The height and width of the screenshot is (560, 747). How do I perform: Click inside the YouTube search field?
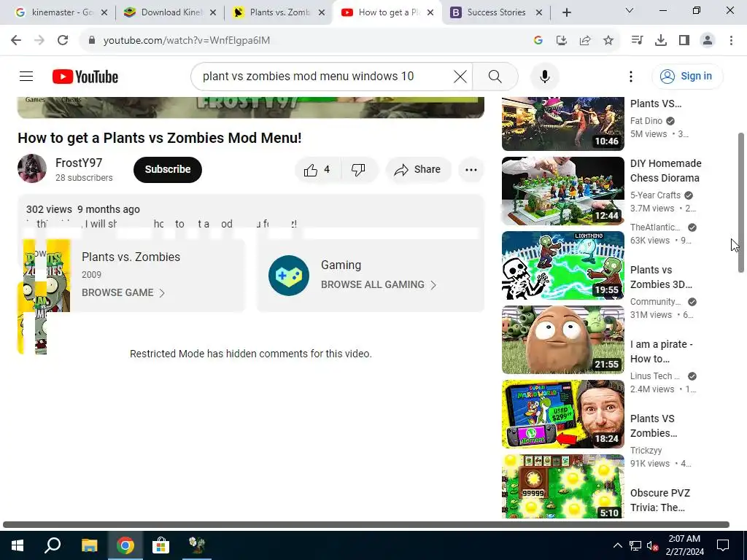(324, 76)
